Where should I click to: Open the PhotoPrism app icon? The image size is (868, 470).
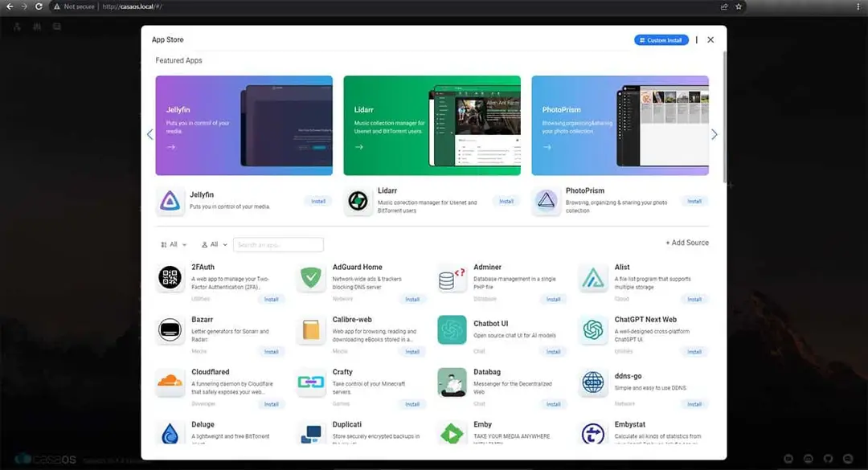click(547, 201)
